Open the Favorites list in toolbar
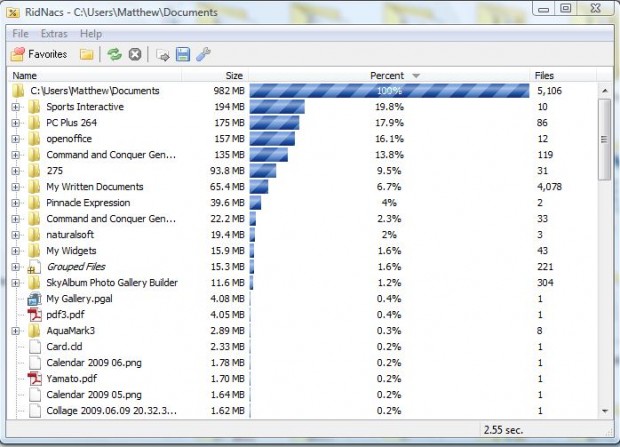Image resolution: width=620 pixels, height=447 pixels. 40,54
